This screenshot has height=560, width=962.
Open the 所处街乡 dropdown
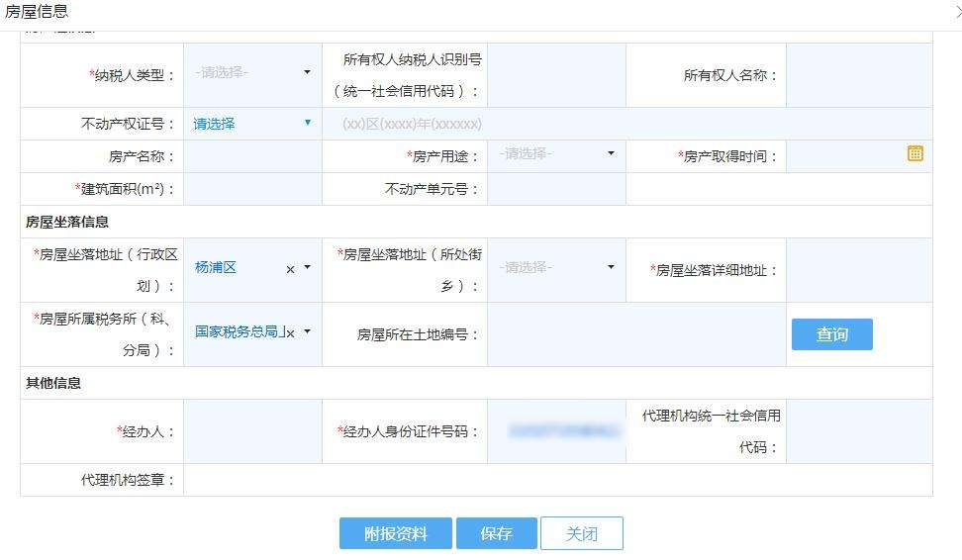611,267
